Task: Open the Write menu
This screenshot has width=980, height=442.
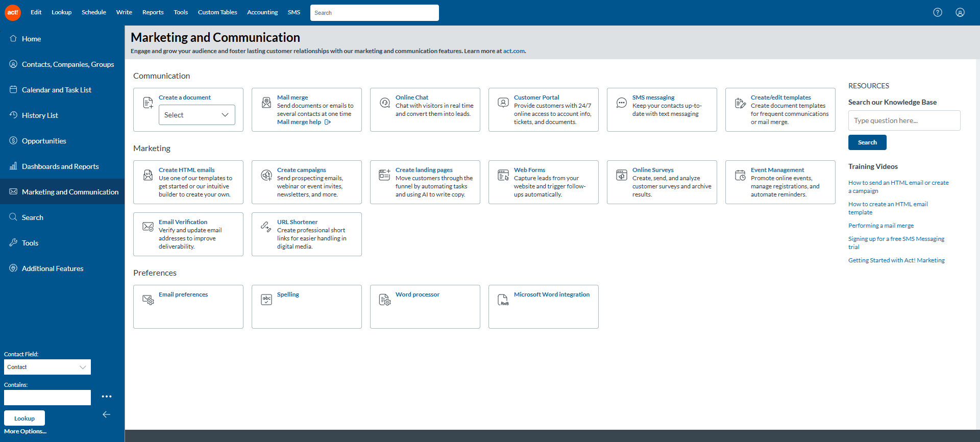Action: pos(124,12)
